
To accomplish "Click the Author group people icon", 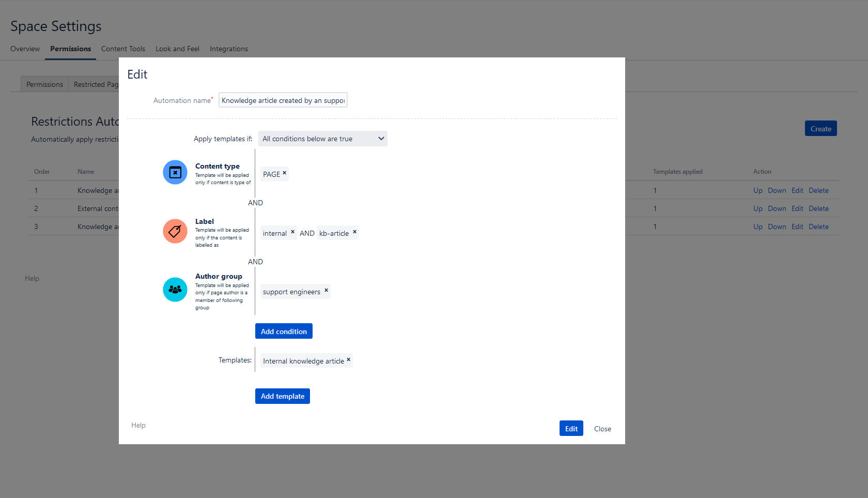I will pos(175,290).
